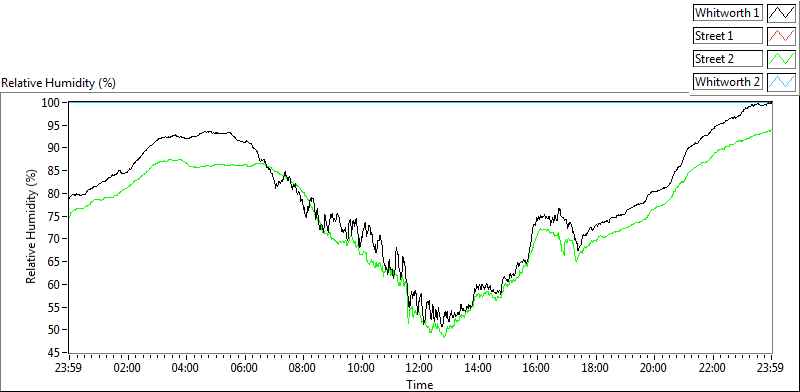Viewport: 800px width, 392px height.
Task: Click the 'Relative Humidity (%)' graph title
Action: [59, 83]
